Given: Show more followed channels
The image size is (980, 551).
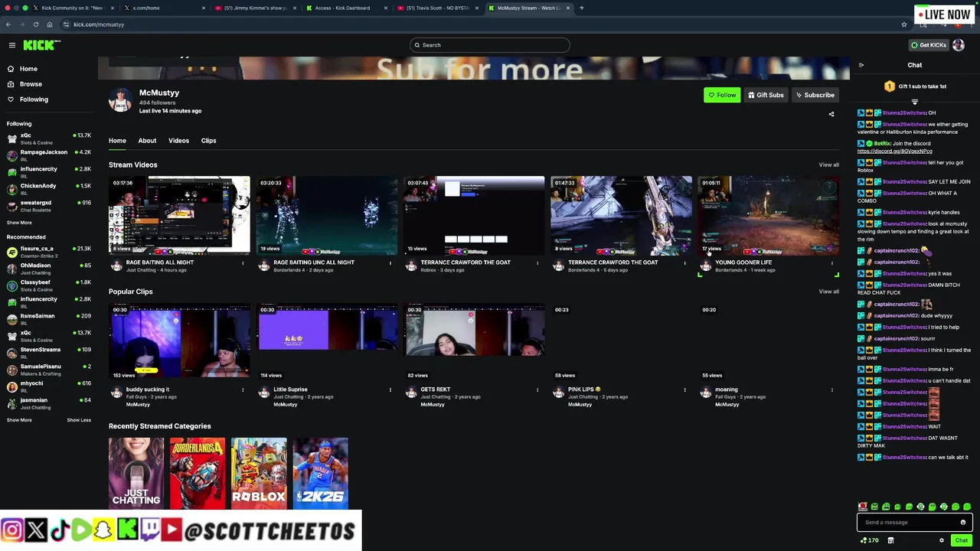Looking at the screenshot, I should (19, 223).
